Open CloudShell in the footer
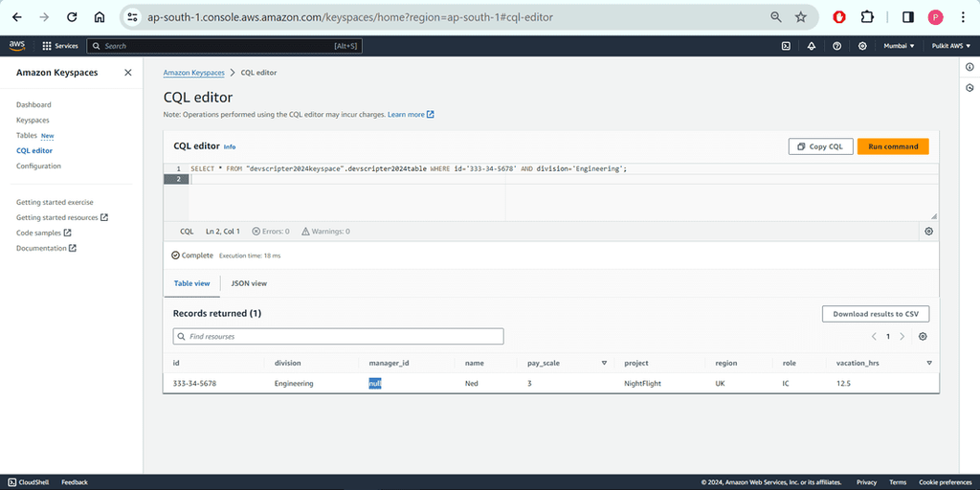 coord(30,482)
